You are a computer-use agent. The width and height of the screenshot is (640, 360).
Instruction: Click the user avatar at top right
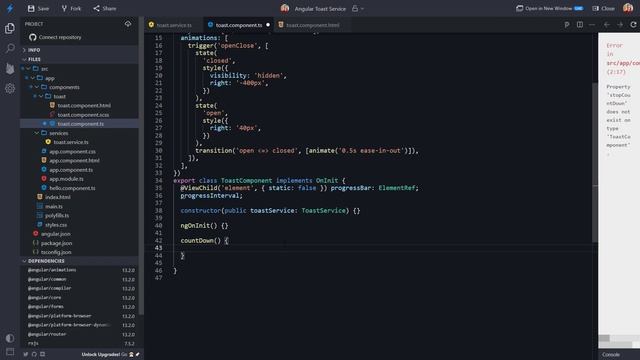(628, 8)
